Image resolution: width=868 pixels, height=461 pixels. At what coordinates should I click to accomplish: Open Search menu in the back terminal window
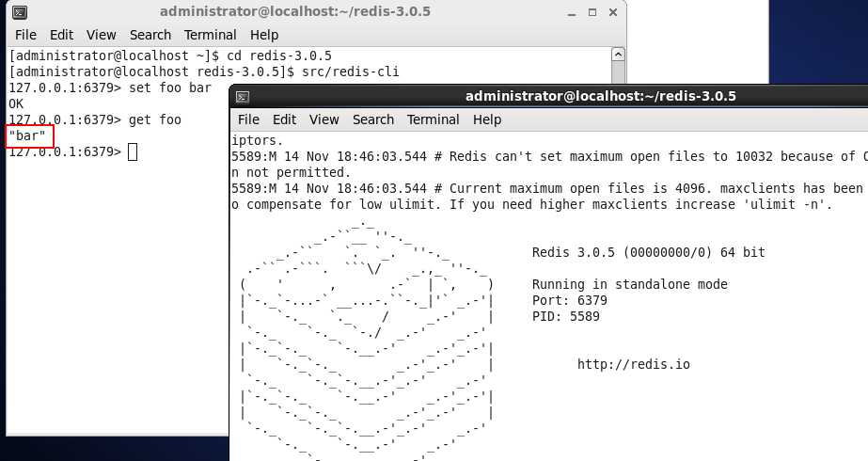(x=150, y=35)
